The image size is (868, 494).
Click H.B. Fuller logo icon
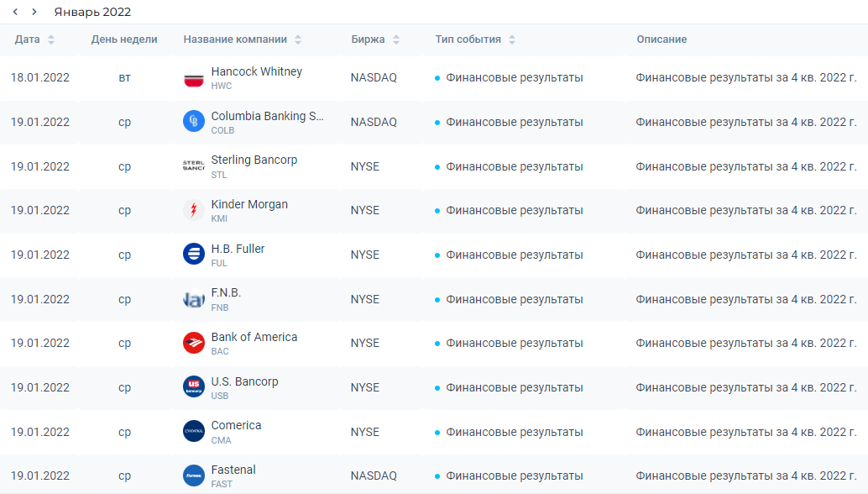tap(194, 255)
